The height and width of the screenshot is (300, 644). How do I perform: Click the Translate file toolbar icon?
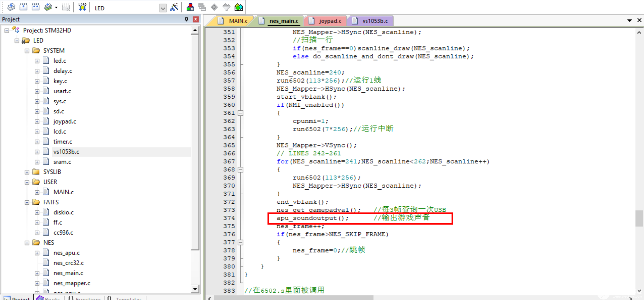tap(11, 7)
